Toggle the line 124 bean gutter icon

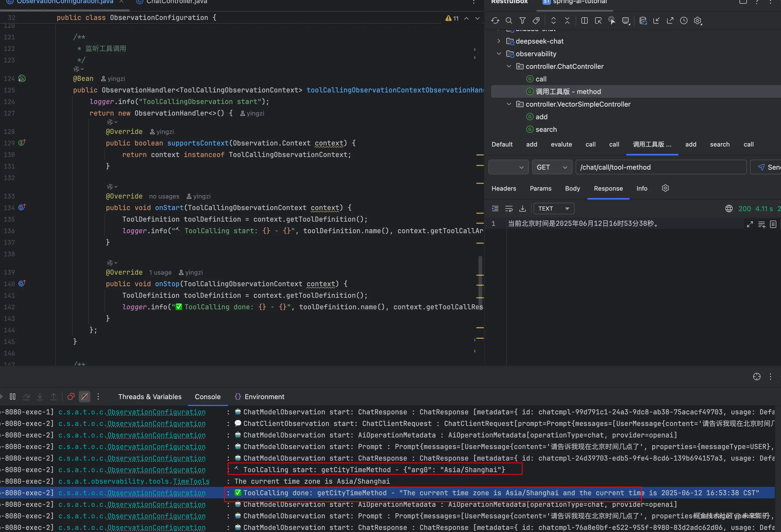[x=22, y=79]
